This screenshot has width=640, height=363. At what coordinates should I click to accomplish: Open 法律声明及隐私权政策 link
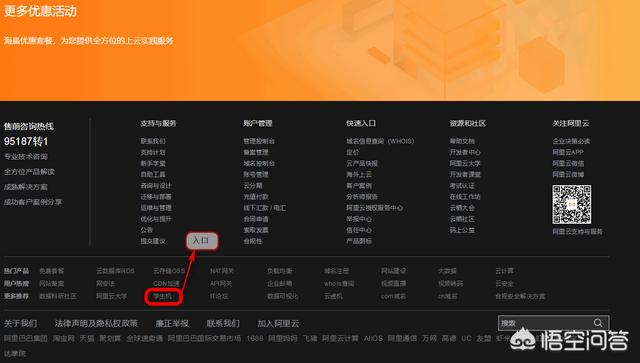point(96,323)
